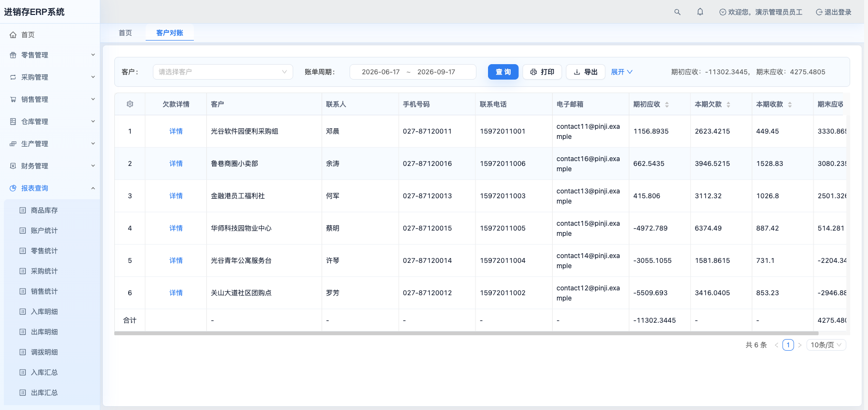The image size is (868, 410).
Task: Click the 查询 query button
Action: tap(503, 72)
